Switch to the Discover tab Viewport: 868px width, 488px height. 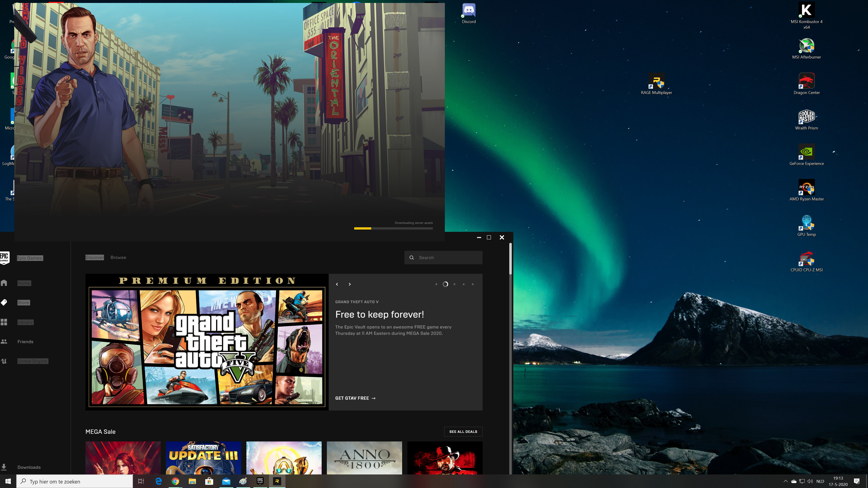(95, 257)
